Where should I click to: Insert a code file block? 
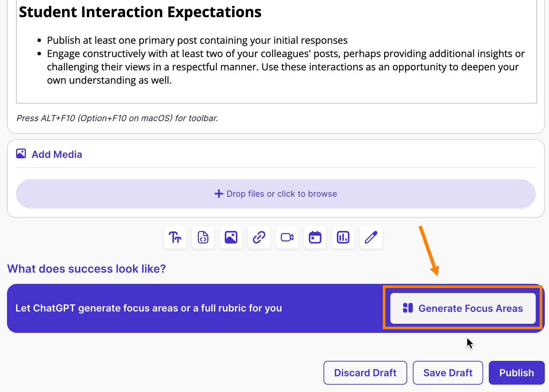[203, 237]
